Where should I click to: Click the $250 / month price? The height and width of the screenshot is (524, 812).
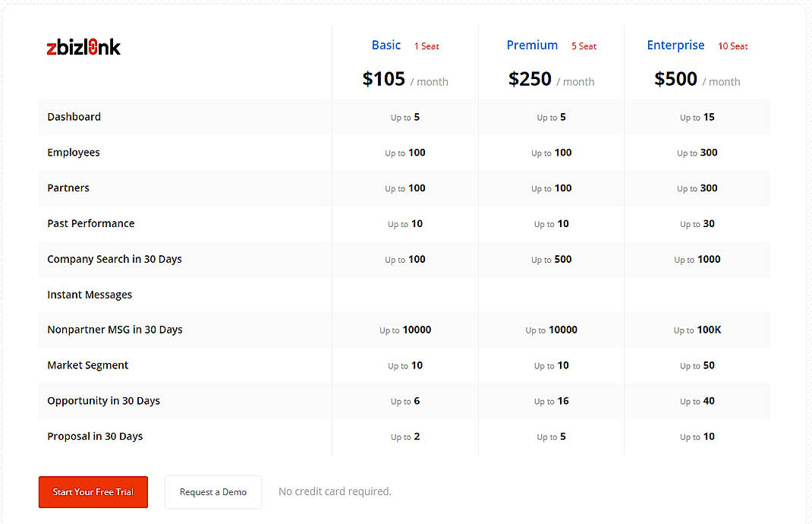[x=551, y=79]
